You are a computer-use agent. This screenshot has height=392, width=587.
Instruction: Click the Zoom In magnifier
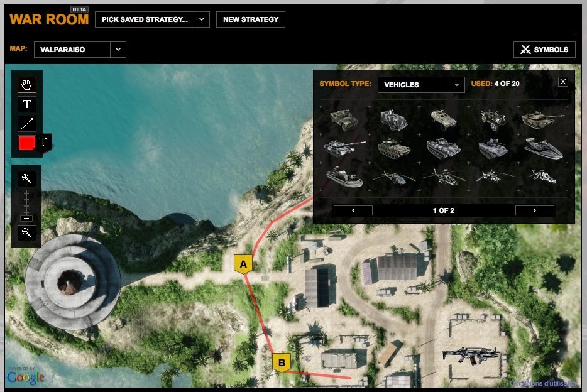[x=25, y=178]
